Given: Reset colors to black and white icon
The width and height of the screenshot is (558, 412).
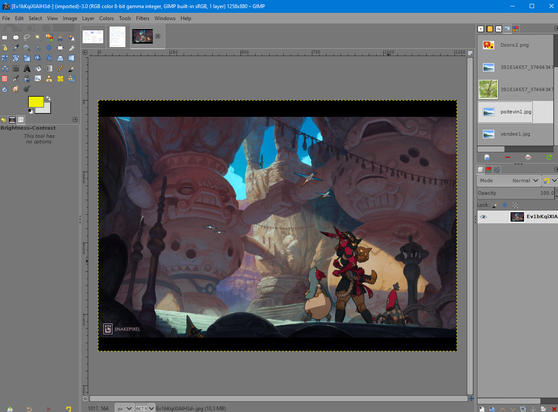Looking at the screenshot, I should (x=31, y=111).
